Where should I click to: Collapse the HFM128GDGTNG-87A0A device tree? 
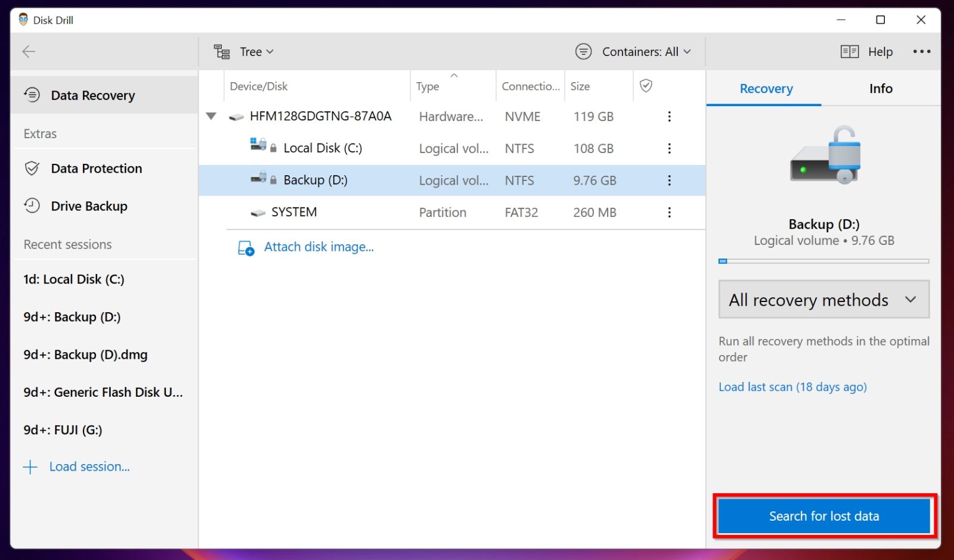(212, 116)
